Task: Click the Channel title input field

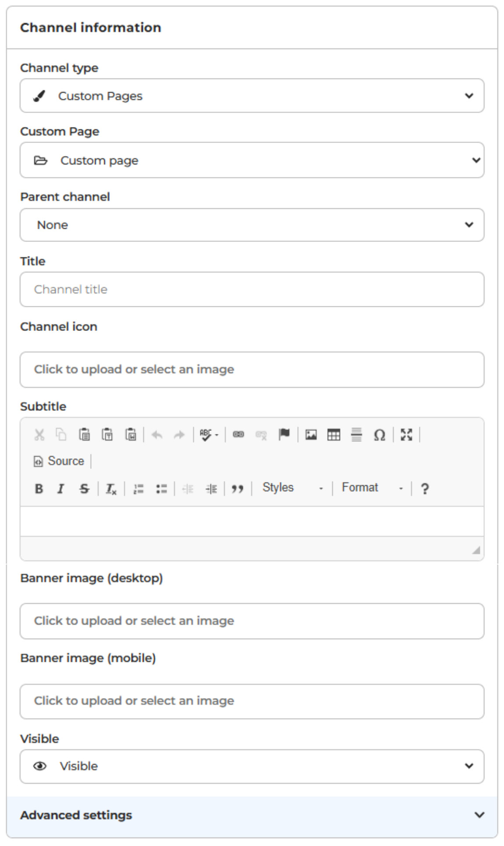Action: tap(252, 289)
